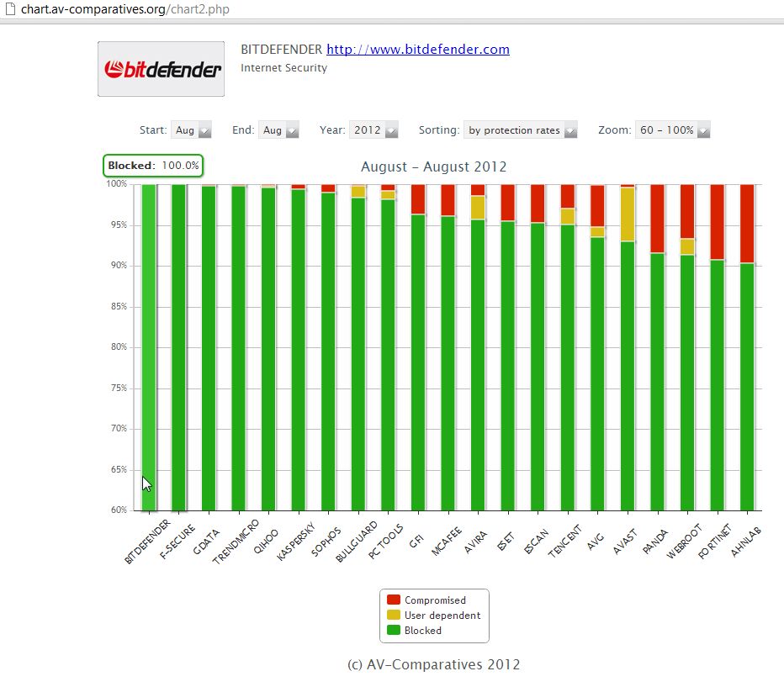Click the 95% y-axis label
The image size is (784, 687).
[x=119, y=225]
